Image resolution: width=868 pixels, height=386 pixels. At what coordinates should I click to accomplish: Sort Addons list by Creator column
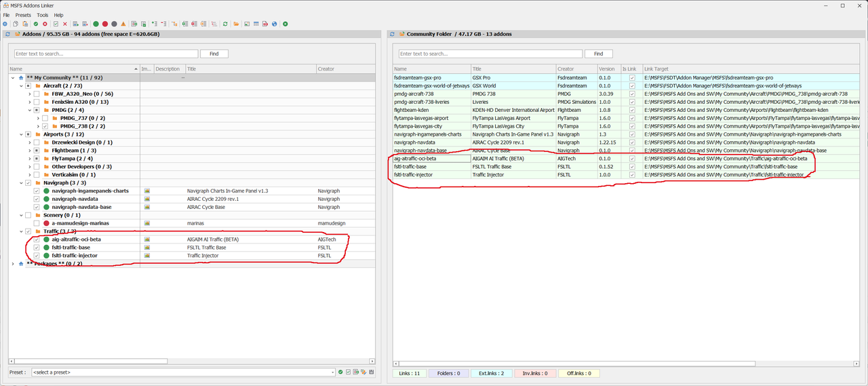pyautogui.click(x=345, y=69)
